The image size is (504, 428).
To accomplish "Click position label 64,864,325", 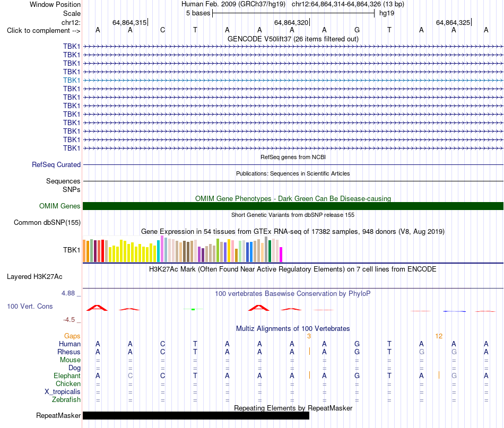I will point(453,22).
